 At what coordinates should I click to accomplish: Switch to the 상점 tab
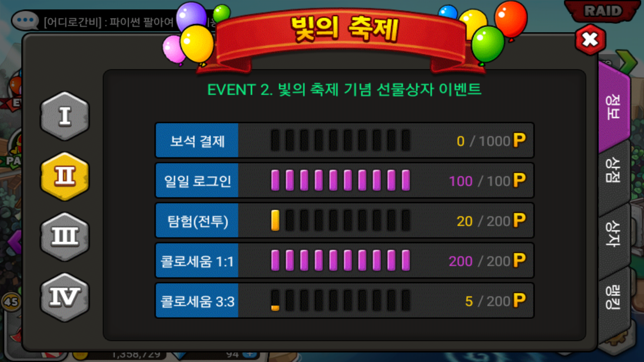[613, 170]
